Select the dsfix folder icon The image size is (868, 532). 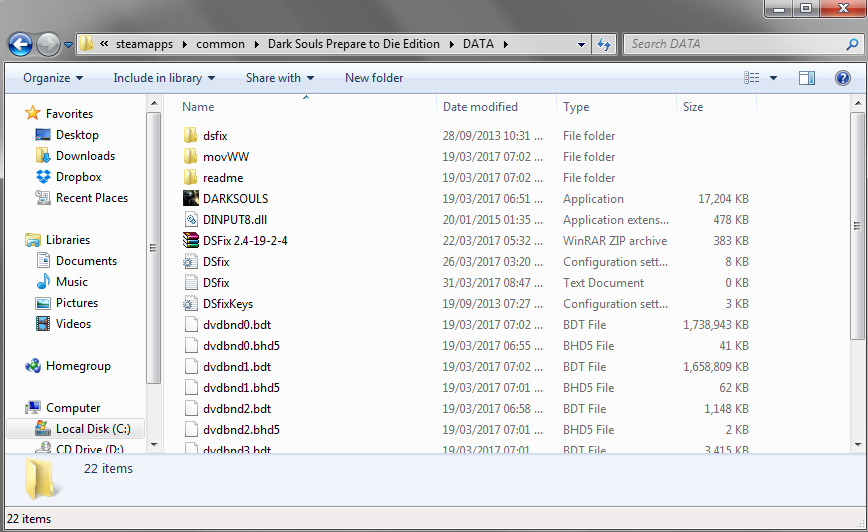[190, 136]
